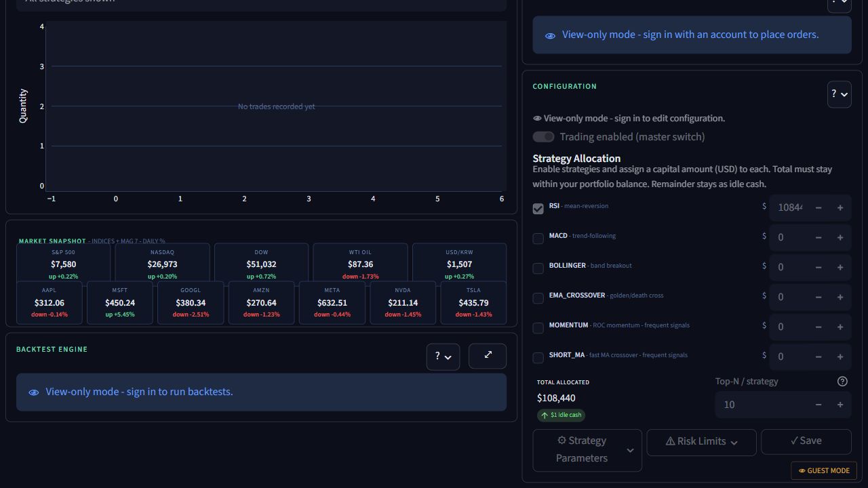Image resolution: width=868 pixels, height=488 pixels.
Task: Open the Top-N / strategy help icon
Action: pos(842,382)
